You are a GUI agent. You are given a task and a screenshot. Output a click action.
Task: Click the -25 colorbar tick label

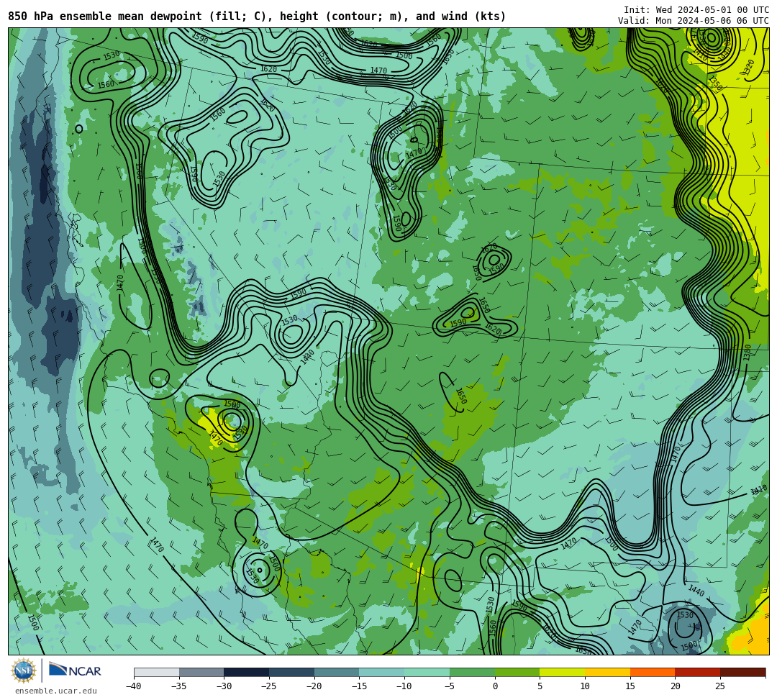point(268,686)
